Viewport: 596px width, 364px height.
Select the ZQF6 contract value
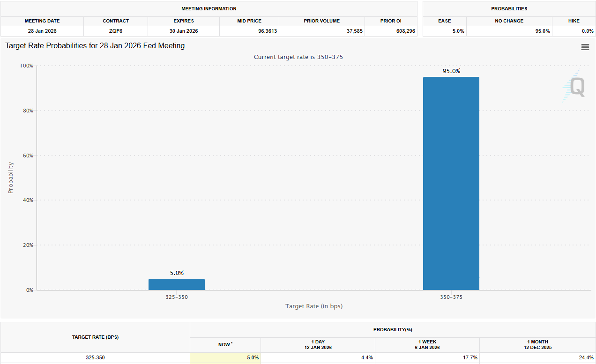coord(115,30)
